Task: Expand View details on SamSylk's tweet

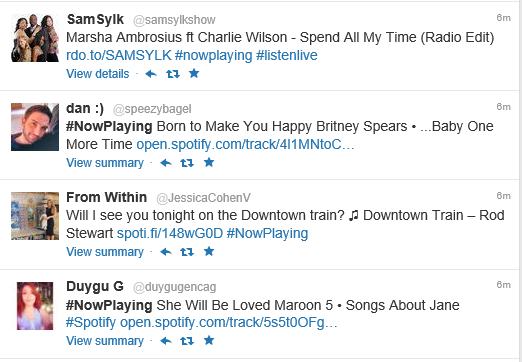Action: click(x=98, y=74)
